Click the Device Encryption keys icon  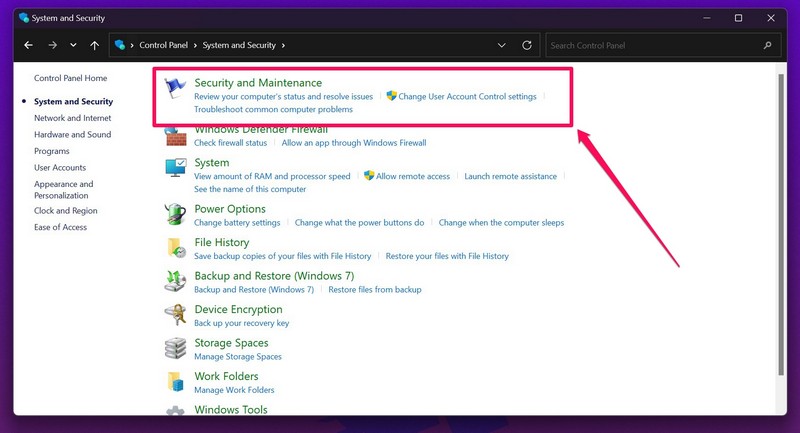tap(175, 315)
